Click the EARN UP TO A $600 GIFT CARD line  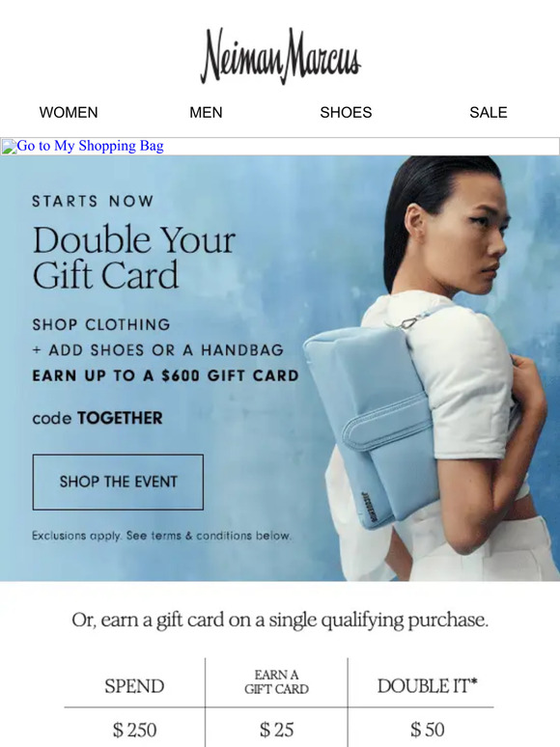point(165,375)
